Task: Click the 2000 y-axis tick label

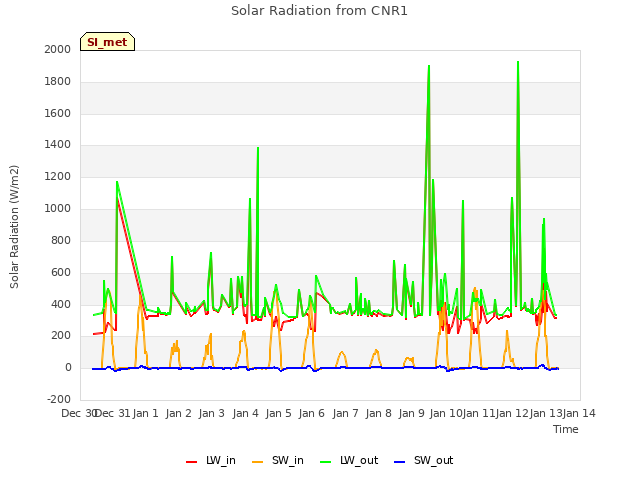Action: click(x=58, y=49)
